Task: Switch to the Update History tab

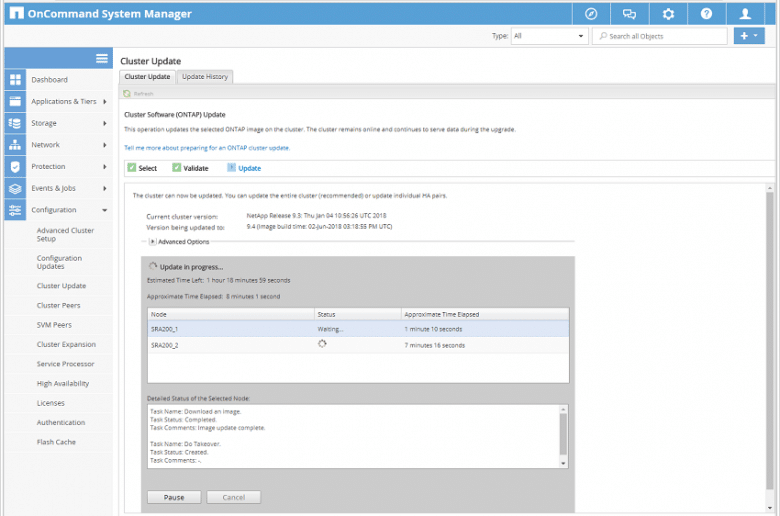Action: point(204,77)
